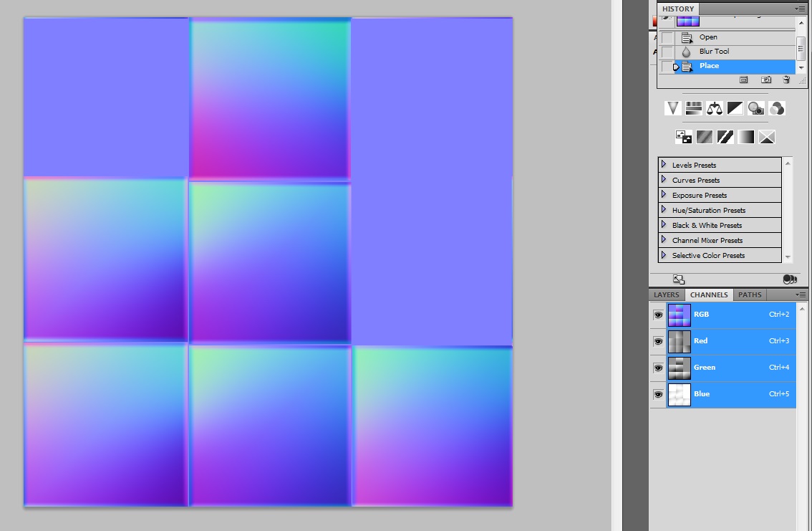Add a Black & White adjustment layer icon
The width and height of the screenshot is (812, 531).
(735, 108)
